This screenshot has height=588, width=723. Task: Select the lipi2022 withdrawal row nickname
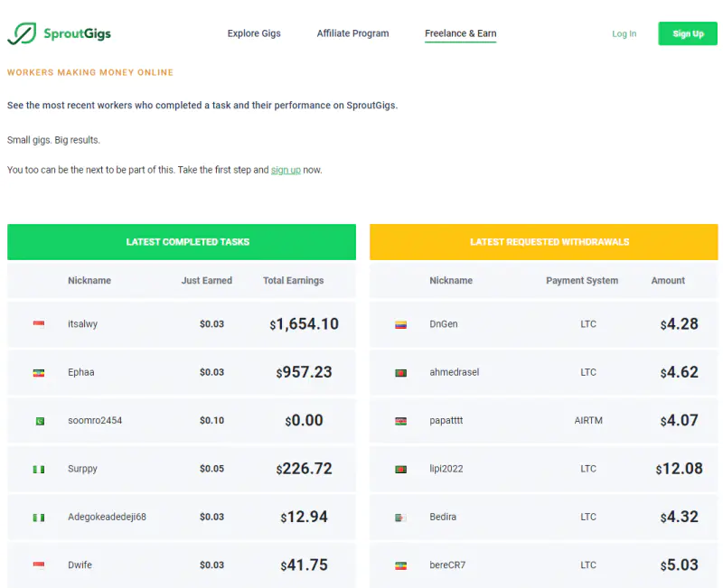[446, 469]
